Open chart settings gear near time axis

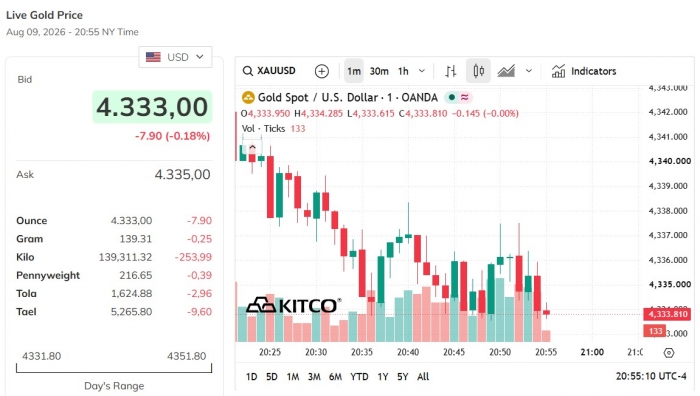coord(668,353)
